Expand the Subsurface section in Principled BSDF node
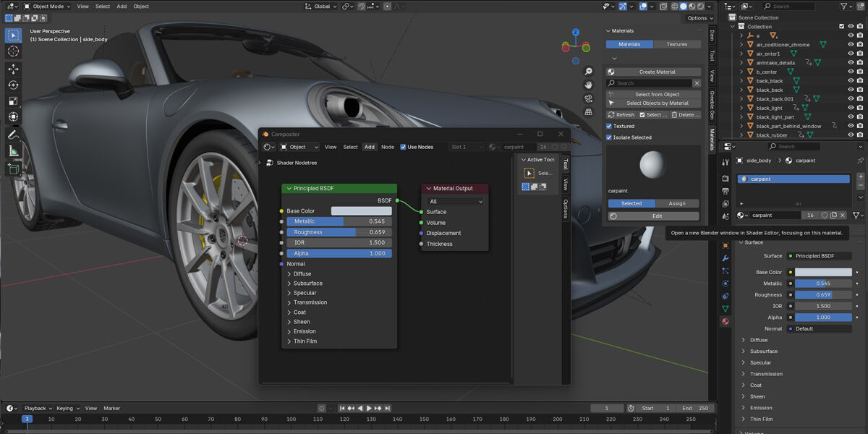 pos(289,284)
